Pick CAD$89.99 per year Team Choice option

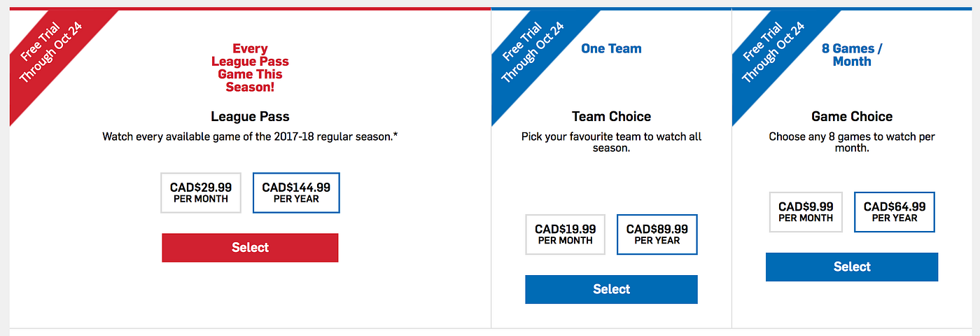pyautogui.click(x=657, y=234)
